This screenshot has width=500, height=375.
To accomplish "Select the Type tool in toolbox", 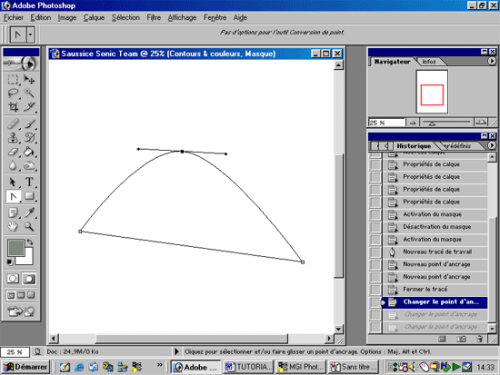I will (x=29, y=182).
